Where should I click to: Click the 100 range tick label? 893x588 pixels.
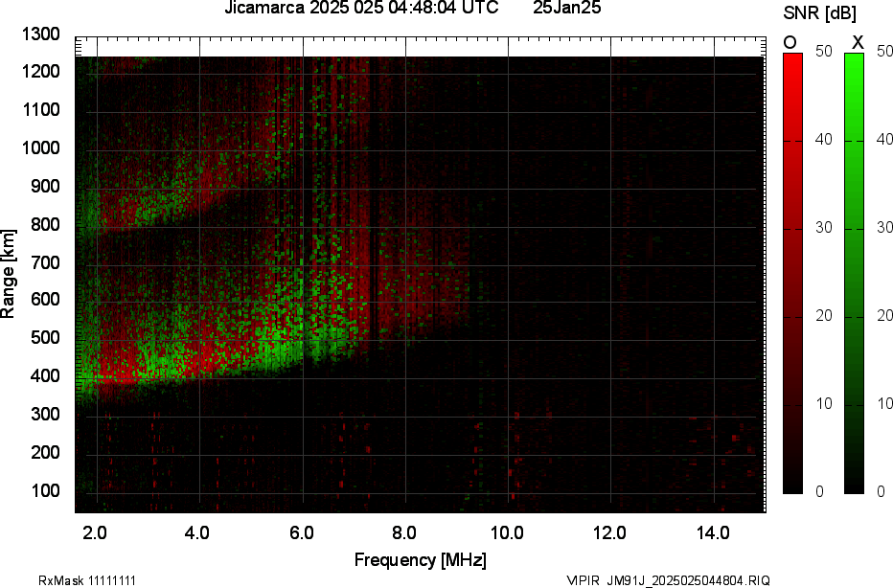tap(45, 490)
